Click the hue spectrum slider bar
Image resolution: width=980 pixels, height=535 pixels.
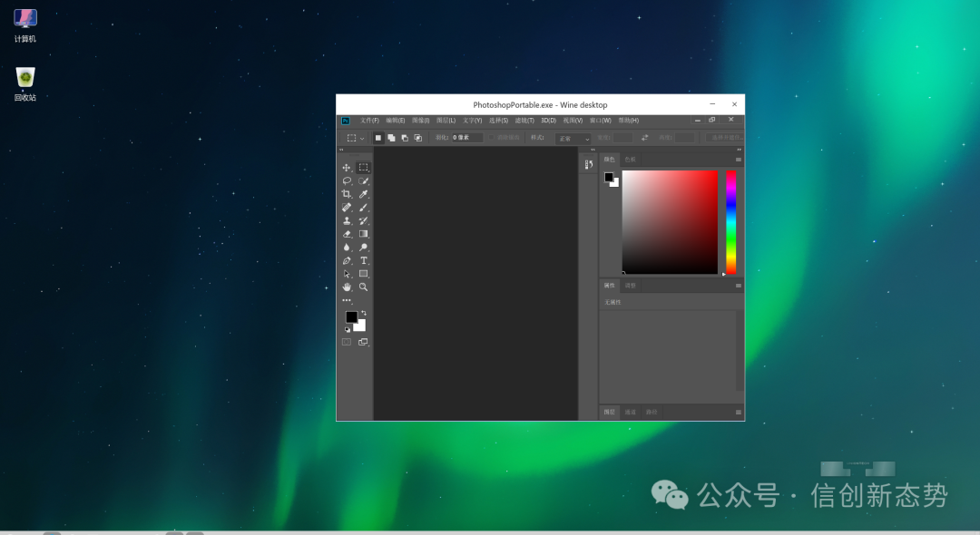(730, 221)
